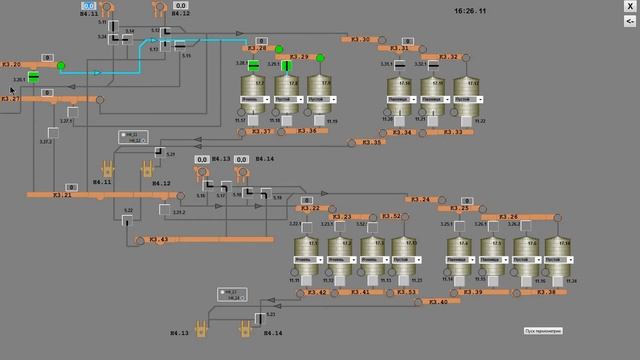Click the green motor indicator of conveyor K3.29

click(x=320, y=58)
